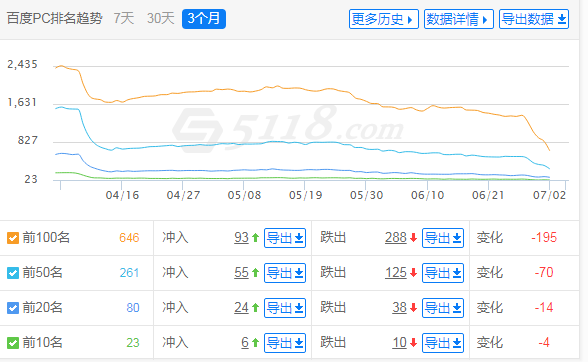The width and height of the screenshot is (588, 362).
Task: Uncheck the 前10名 green checkbox
Action: [13, 343]
